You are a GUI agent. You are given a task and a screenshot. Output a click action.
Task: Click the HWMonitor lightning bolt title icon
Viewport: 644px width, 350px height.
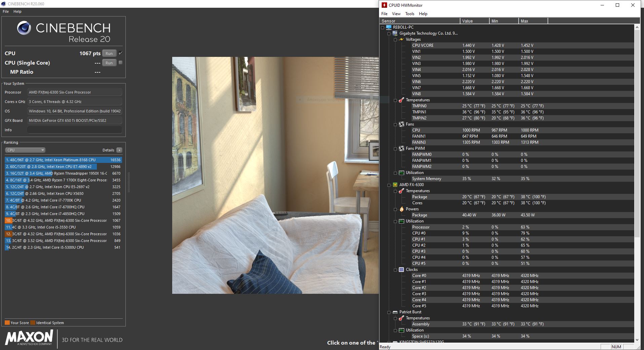tap(384, 5)
